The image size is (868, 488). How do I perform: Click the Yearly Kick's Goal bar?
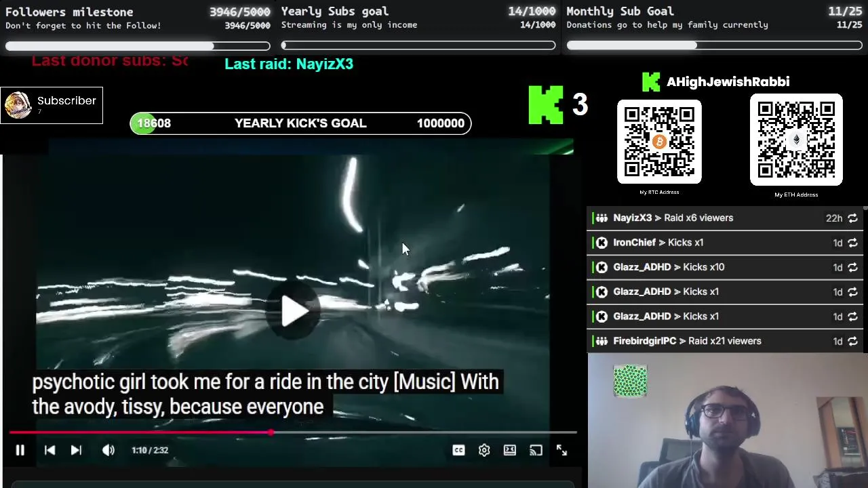300,123
